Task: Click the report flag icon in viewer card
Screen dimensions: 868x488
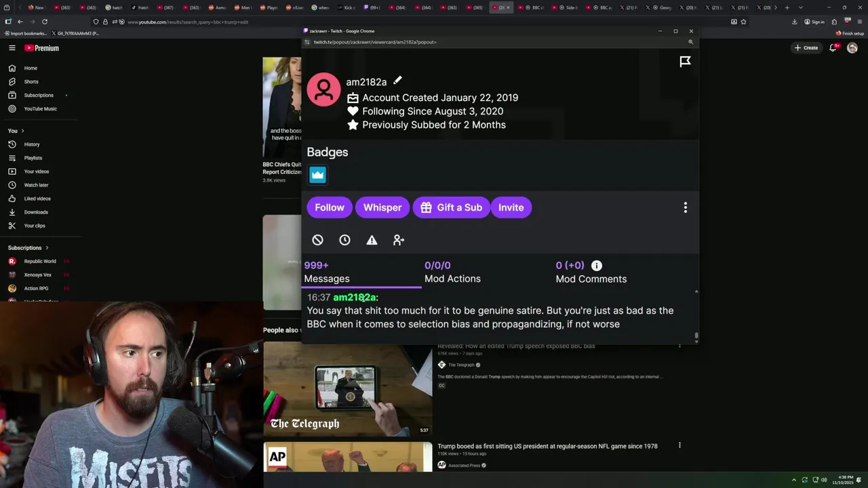Action: coord(685,62)
